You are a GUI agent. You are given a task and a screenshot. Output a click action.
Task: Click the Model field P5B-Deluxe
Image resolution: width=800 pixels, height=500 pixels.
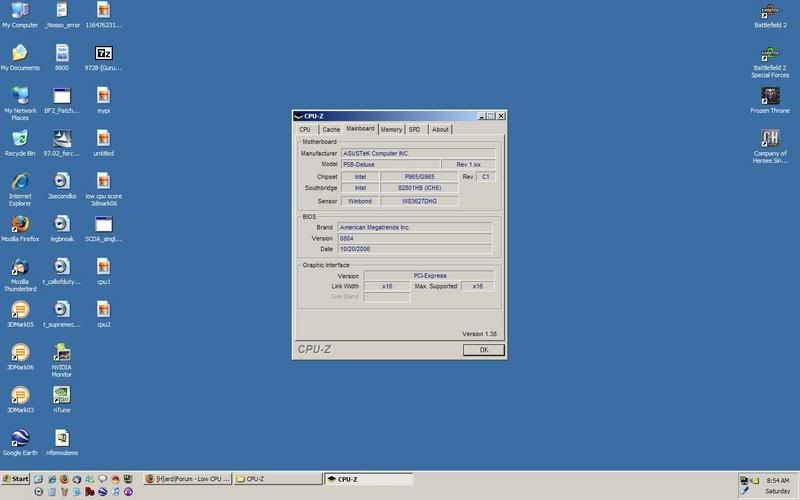(390, 164)
